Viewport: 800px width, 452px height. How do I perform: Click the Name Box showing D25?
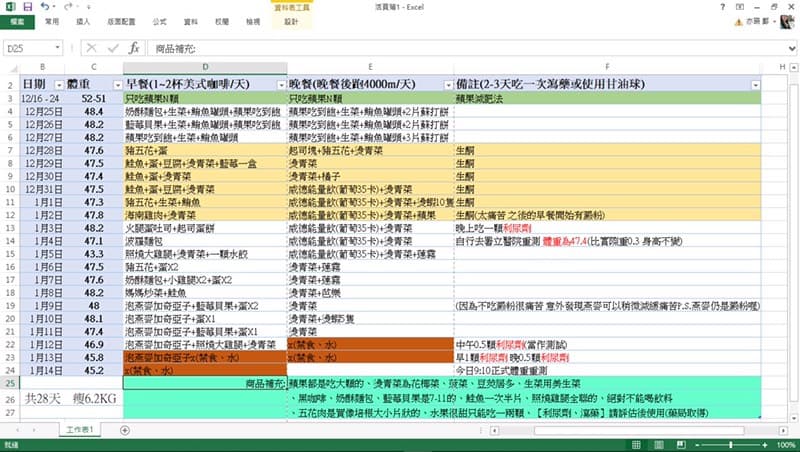tap(28, 48)
